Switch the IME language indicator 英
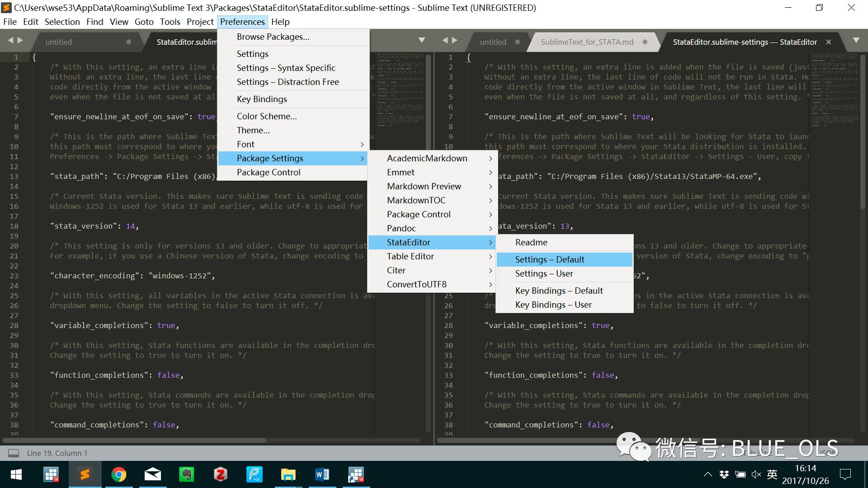This screenshot has width=868, height=488. (x=772, y=474)
